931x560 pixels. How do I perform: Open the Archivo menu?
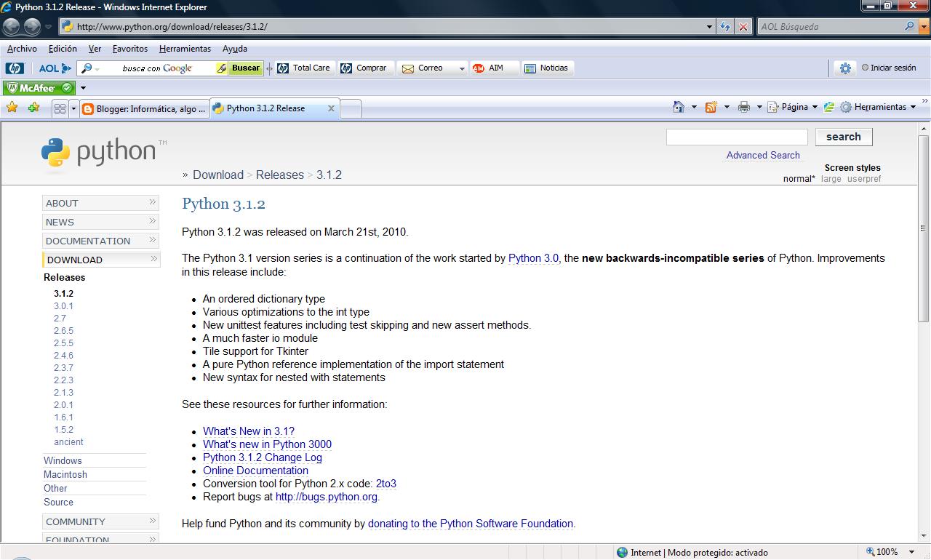22,49
